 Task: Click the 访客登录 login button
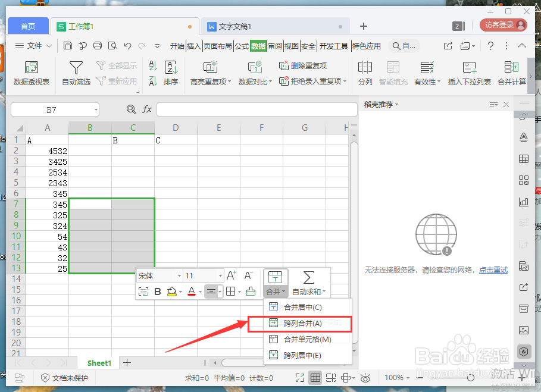pos(499,26)
